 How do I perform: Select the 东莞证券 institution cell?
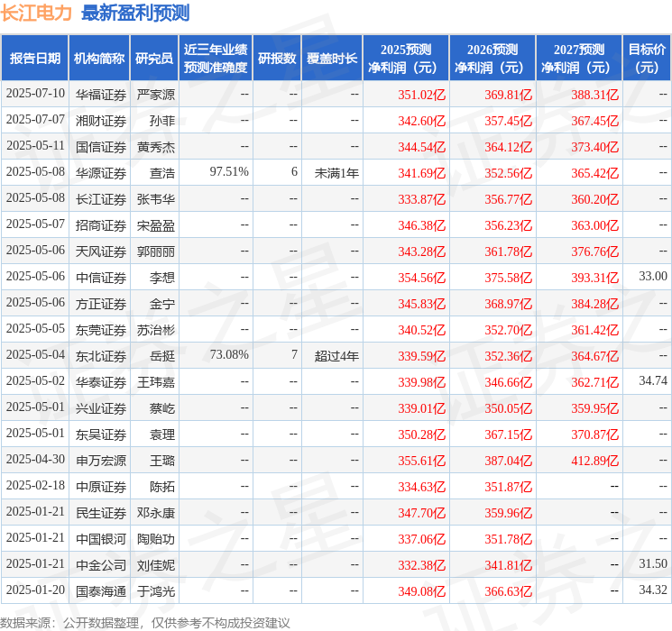101,330
